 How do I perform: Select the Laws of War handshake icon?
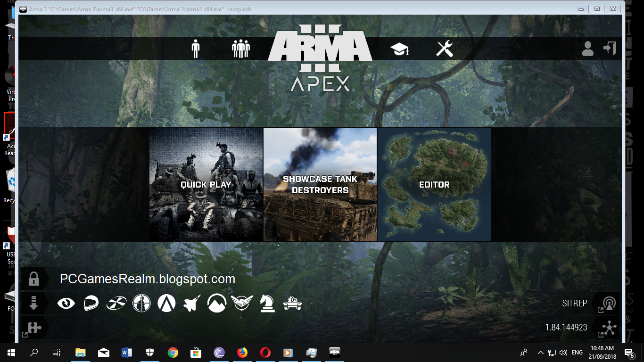click(242, 303)
